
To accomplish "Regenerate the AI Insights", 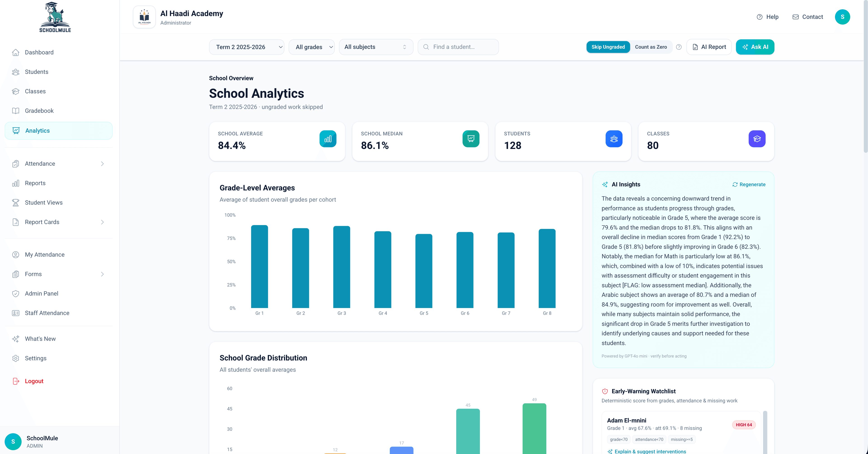I will click(x=749, y=185).
